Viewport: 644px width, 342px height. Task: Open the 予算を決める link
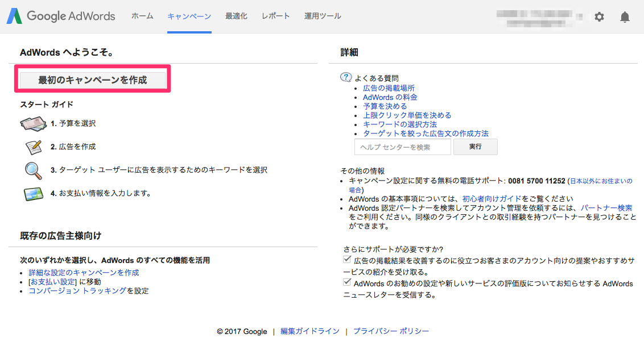(385, 106)
